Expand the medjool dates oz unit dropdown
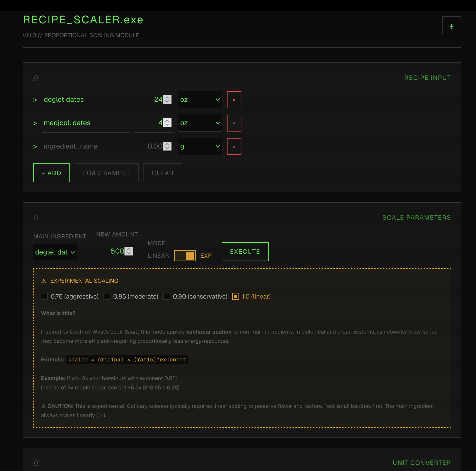 (x=200, y=123)
